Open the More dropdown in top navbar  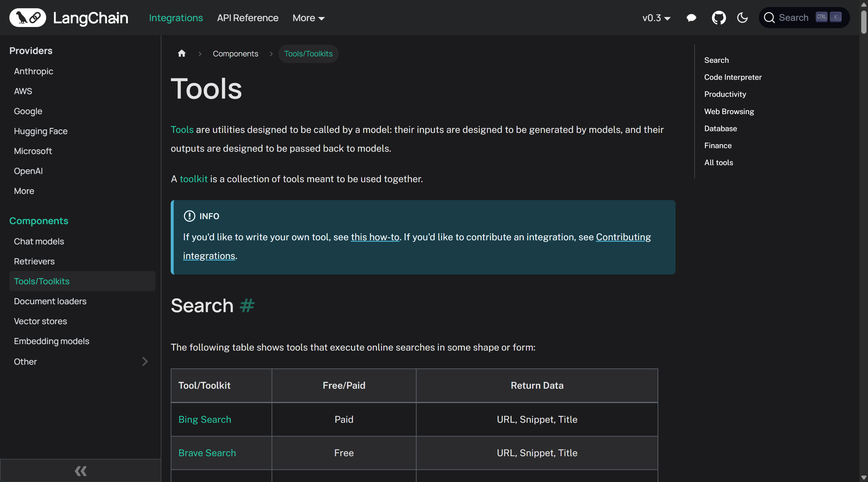coord(308,18)
